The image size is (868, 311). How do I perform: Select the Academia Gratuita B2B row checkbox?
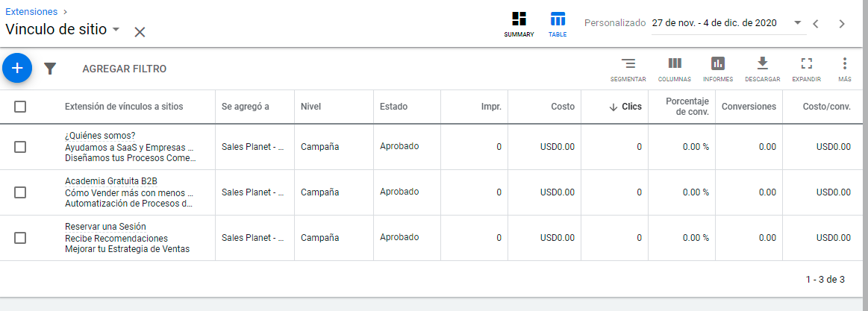tap(20, 192)
